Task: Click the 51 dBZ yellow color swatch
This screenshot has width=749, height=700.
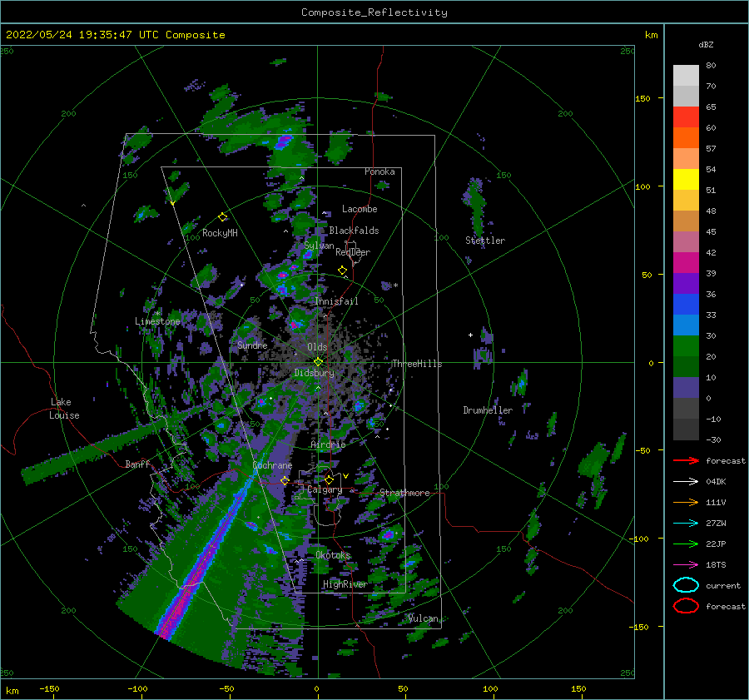Action: (x=686, y=179)
